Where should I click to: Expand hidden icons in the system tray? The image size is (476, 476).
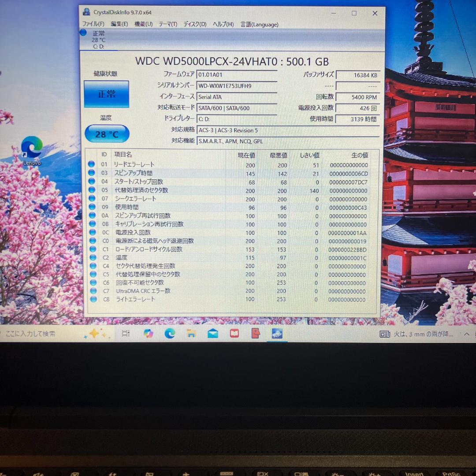(x=466, y=334)
